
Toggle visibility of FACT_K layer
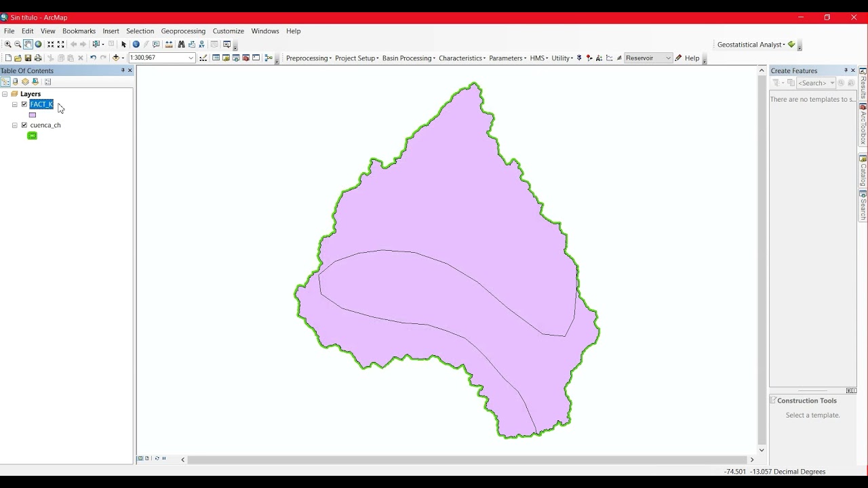click(24, 104)
